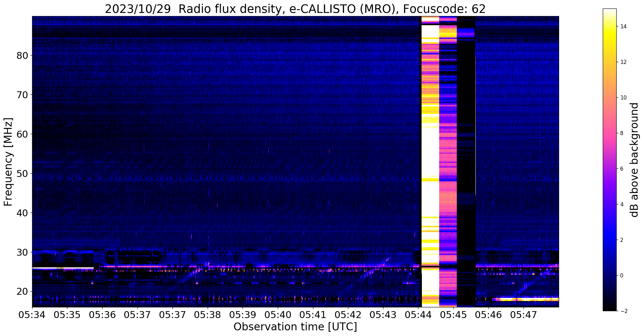The image size is (644, 336).
Task: Click the colorbar tick label 10
Action: (623, 98)
